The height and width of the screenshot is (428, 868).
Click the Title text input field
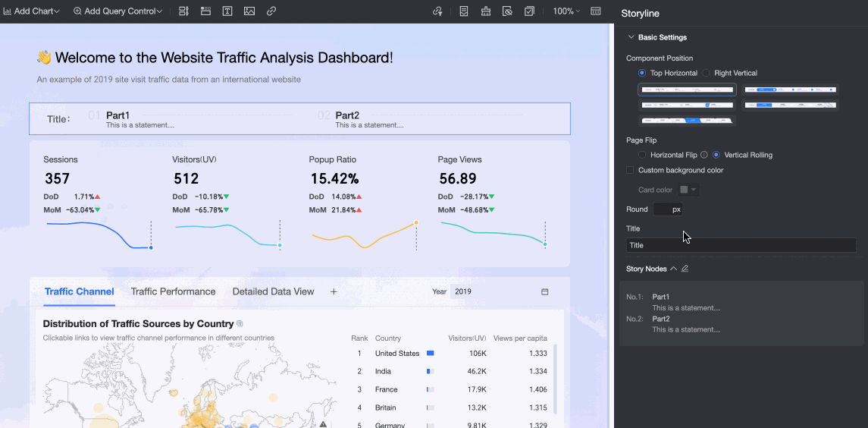point(741,245)
